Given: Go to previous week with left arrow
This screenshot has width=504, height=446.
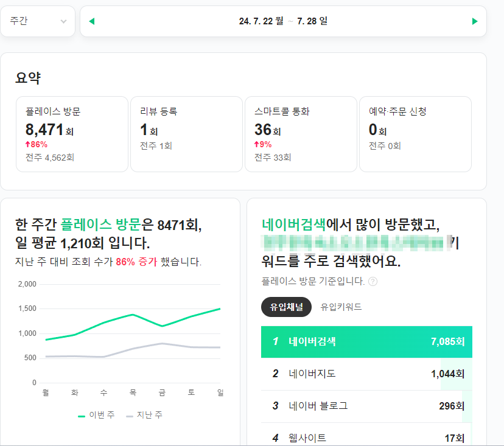Looking at the screenshot, I should [x=92, y=21].
